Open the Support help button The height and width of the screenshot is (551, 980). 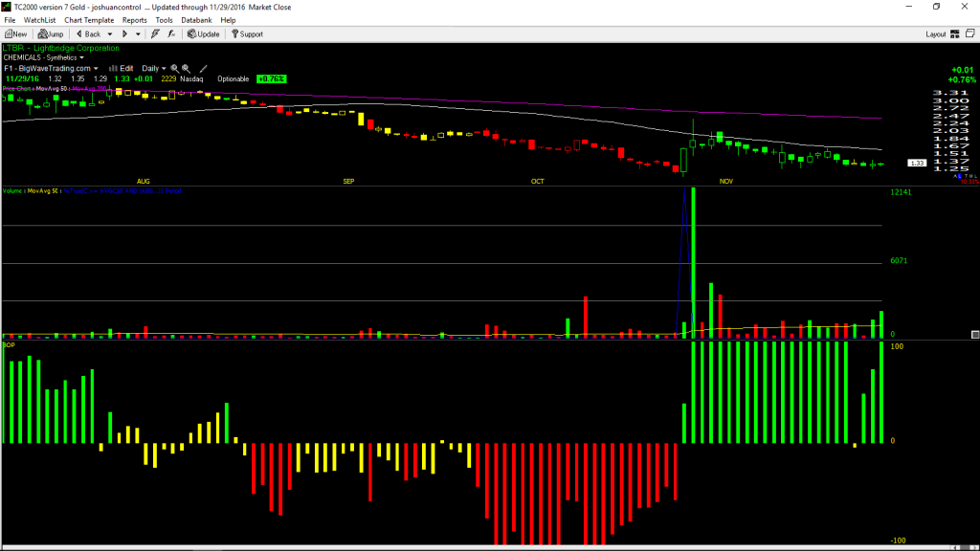[x=248, y=34]
